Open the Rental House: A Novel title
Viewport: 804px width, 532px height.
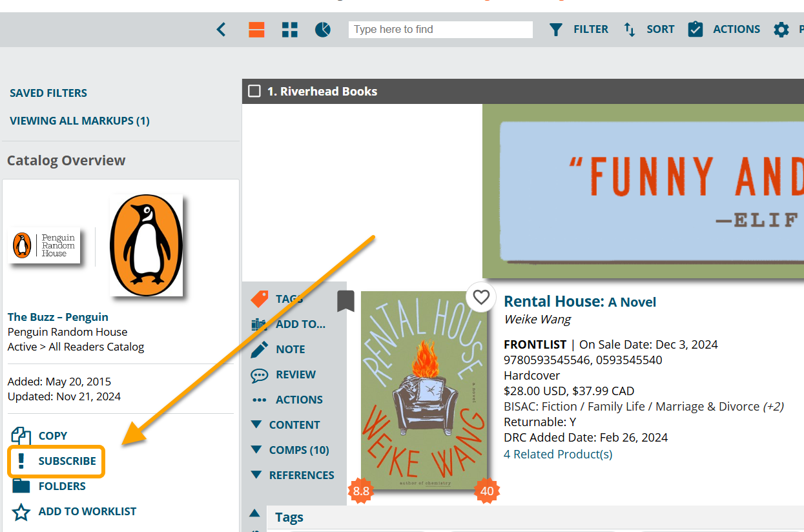580,302
